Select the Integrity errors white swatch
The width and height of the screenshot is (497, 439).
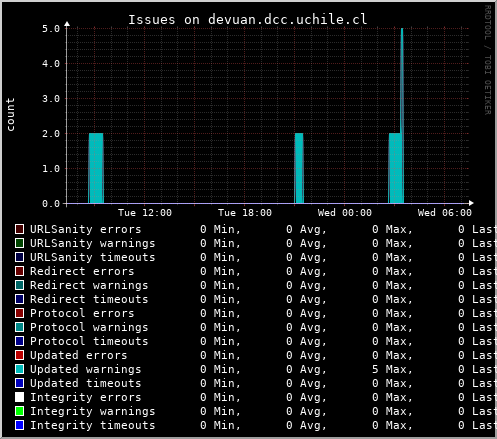click(19, 397)
